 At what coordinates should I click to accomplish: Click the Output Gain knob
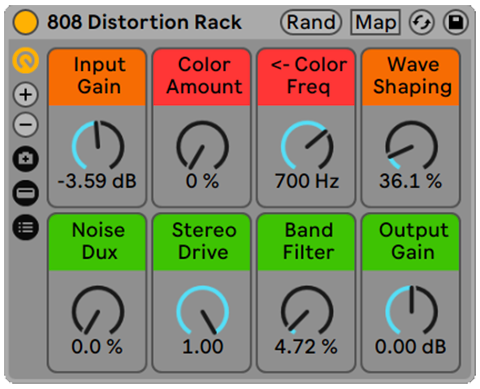pos(411,311)
